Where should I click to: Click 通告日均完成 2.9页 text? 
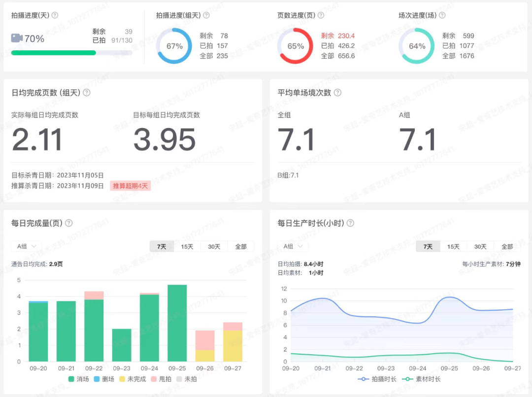[37, 264]
